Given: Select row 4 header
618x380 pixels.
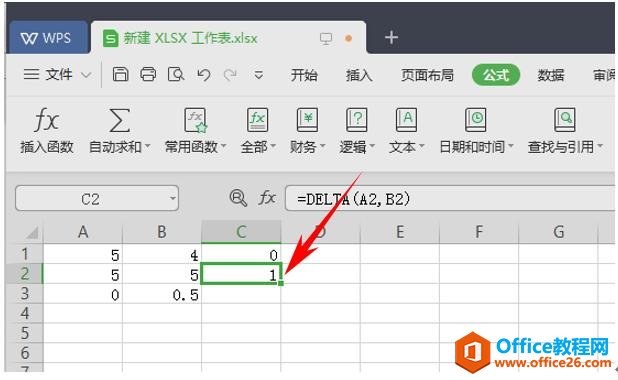Looking at the screenshot, I should tap(25, 313).
